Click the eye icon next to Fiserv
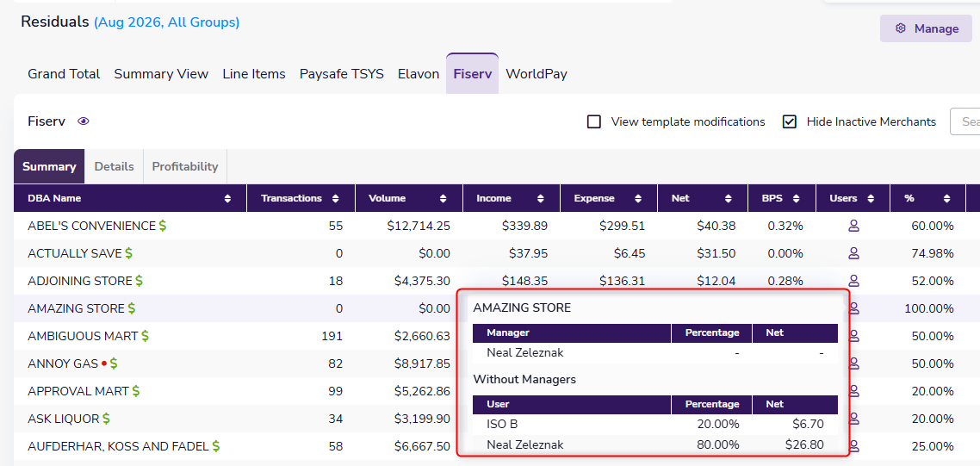Viewport: 980px width, 466px height. click(x=84, y=121)
